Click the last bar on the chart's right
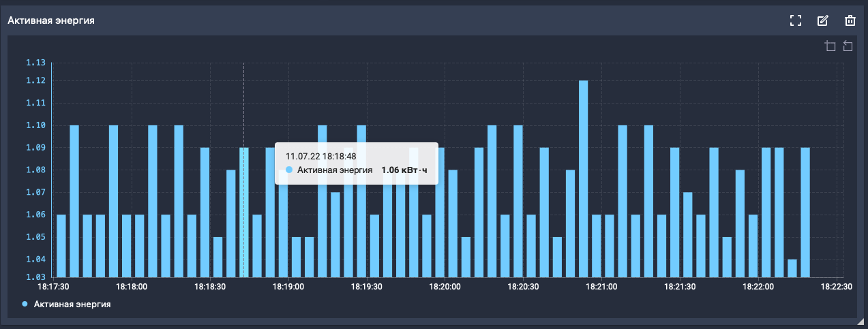Viewport: 868px width, 329px height. tap(805, 213)
